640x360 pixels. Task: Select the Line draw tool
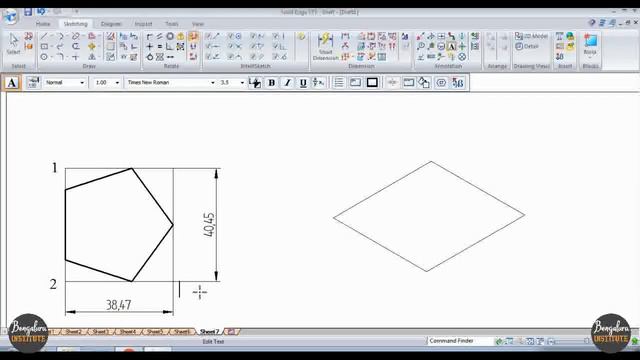44,36
